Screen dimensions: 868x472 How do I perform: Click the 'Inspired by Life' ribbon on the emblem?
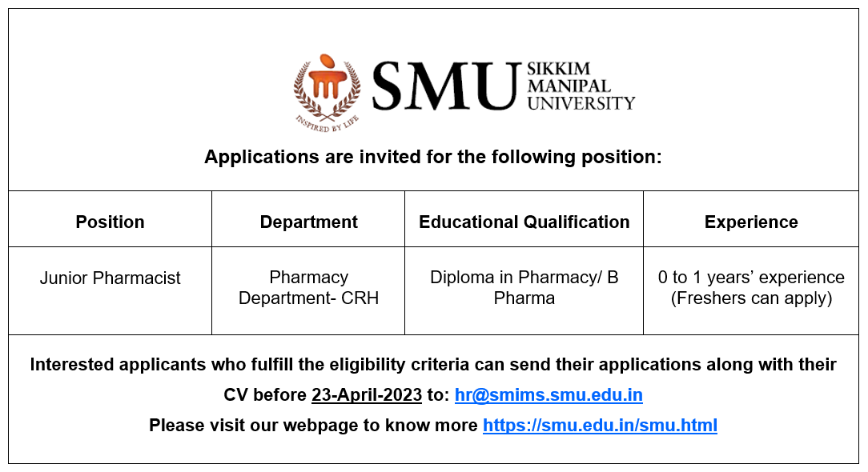pyautogui.click(x=328, y=125)
